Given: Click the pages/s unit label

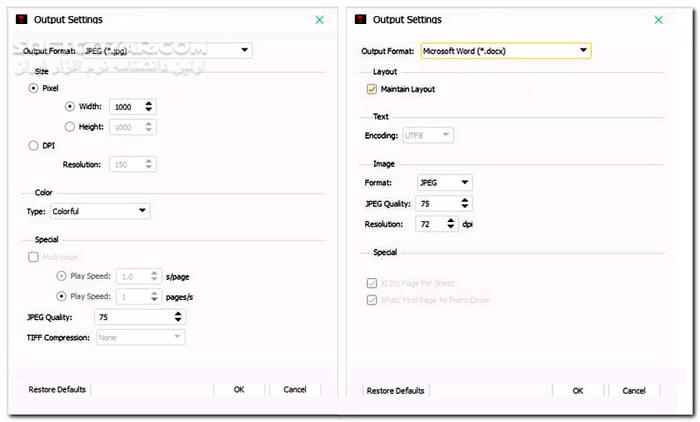Looking at the screenshot, I should point(179,297).
